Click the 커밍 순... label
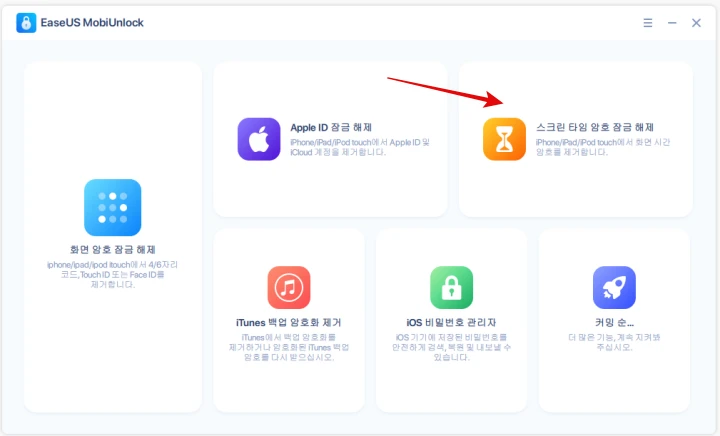The width and height of the screenshot is (720, 436). pyautogui.click(x=614, y=323)
